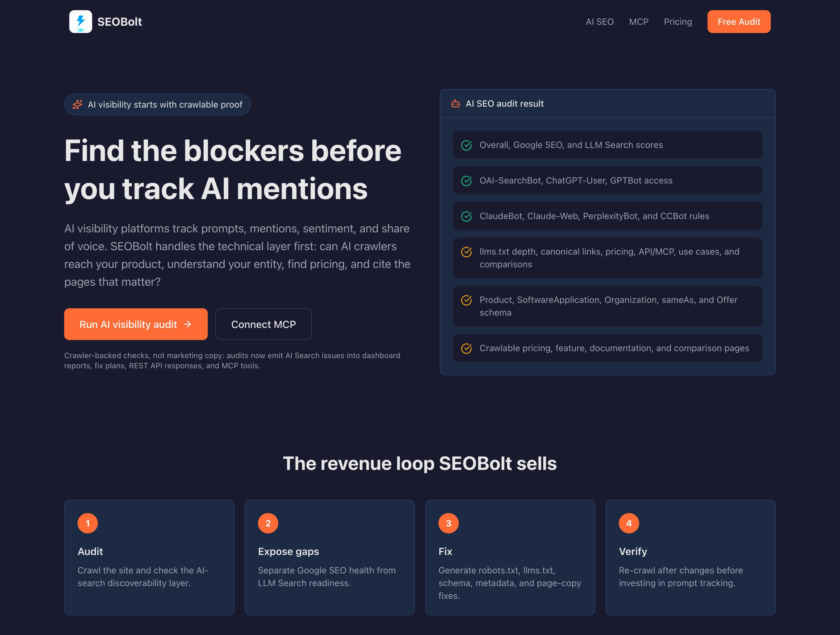Click the green check icon for CCBot rules
The height and width of the screenshot is (635, 840).
point(466,216)
